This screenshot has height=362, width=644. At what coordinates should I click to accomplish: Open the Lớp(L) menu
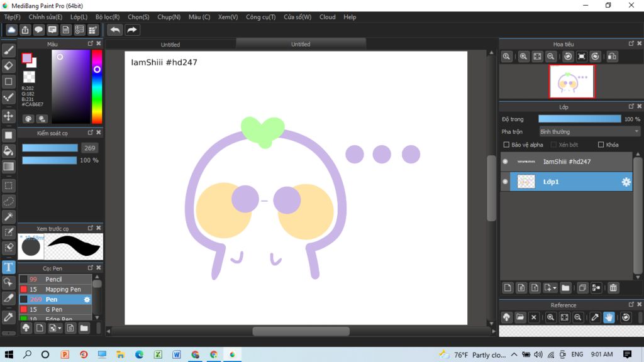(x=79, y=17)
